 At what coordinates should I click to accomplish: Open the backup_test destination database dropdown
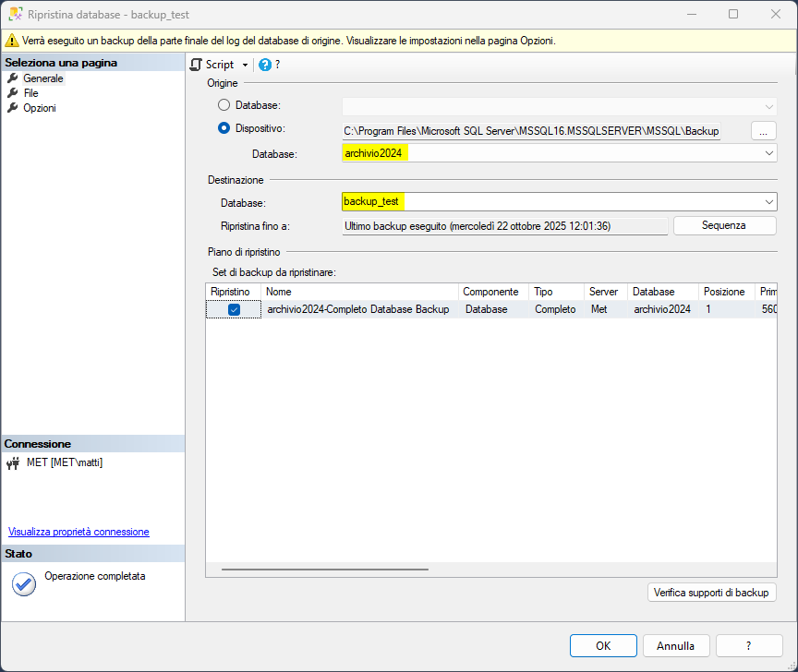pos(769,202)
